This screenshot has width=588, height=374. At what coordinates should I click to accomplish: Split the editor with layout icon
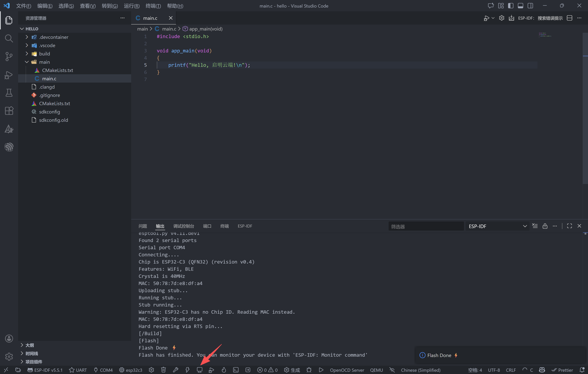[x=570, y=18]
